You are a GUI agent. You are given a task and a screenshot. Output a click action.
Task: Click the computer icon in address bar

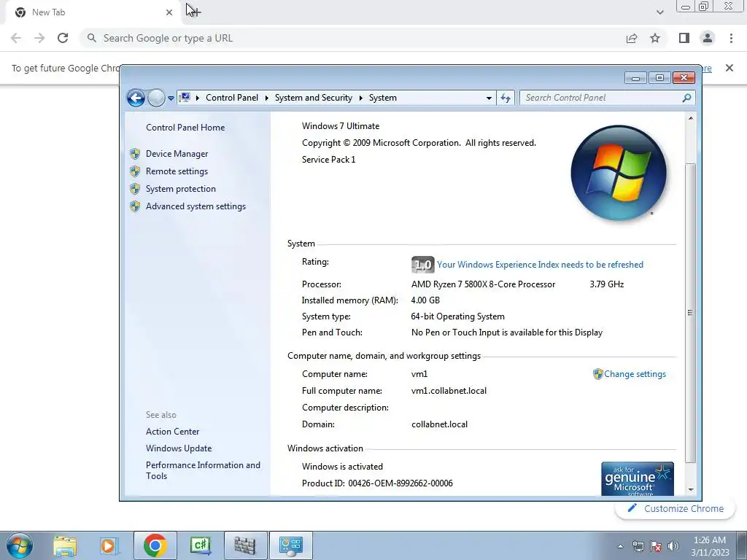tap(185, 98)
